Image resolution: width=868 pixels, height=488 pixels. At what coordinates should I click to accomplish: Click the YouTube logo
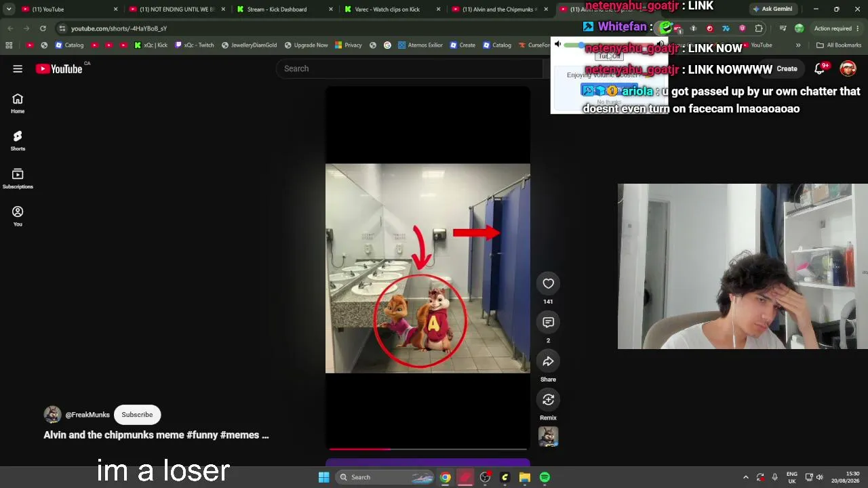click(59, 68)
